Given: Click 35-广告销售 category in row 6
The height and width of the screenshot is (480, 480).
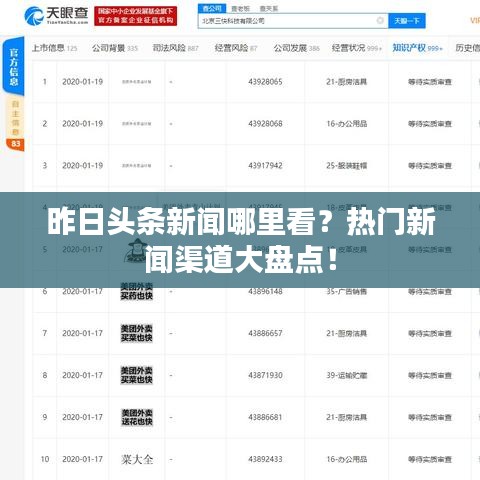Looking at the screenshot, I should tap(347, 291).
